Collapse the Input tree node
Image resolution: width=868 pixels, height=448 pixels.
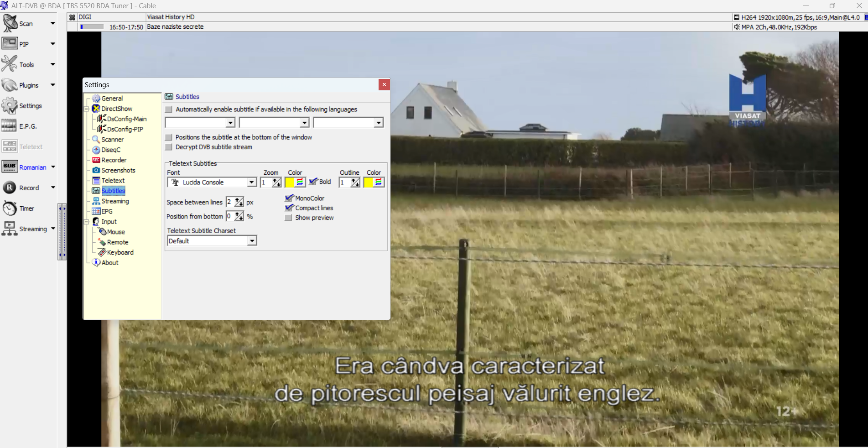tap(86, 222)
